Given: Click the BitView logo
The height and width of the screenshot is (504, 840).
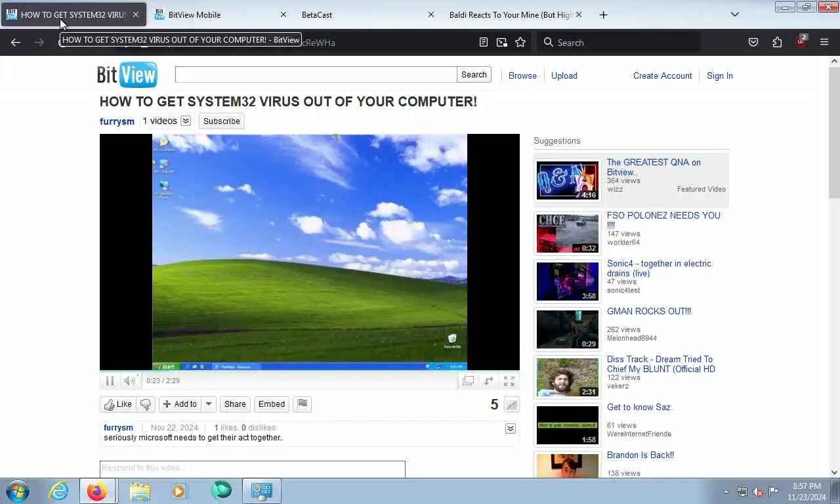Looking at the screenshot, I should click(x=127, y=75).
